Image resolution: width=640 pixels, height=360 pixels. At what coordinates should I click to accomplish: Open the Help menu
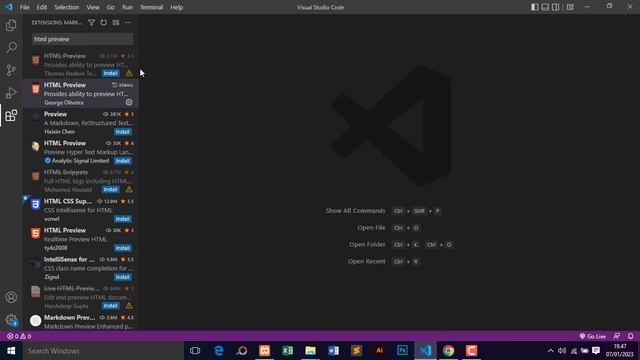pos(176,7)
